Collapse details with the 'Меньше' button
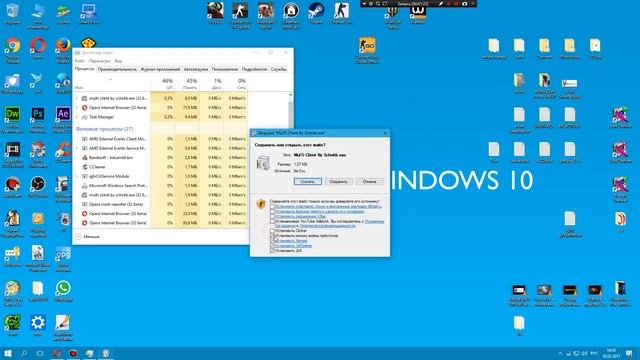 (x=88, y=237)
